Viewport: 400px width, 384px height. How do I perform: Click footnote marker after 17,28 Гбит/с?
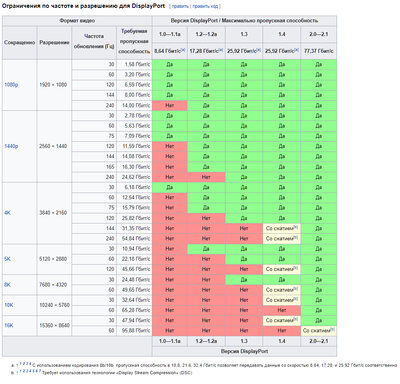point(221,50)
